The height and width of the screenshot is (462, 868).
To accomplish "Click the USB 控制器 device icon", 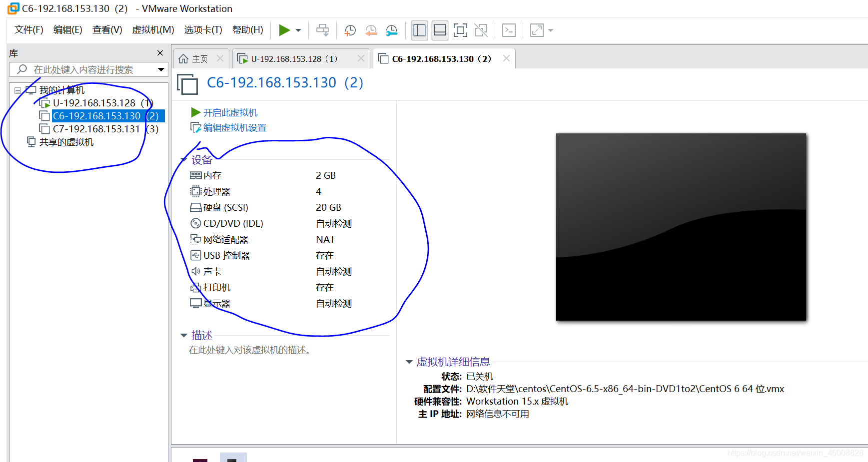I will coord(196,255).
